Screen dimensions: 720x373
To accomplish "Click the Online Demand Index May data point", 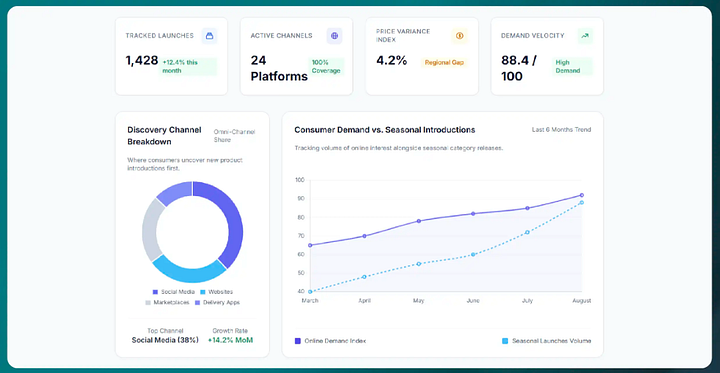I will pyautogui.click(x=419, y=221).
